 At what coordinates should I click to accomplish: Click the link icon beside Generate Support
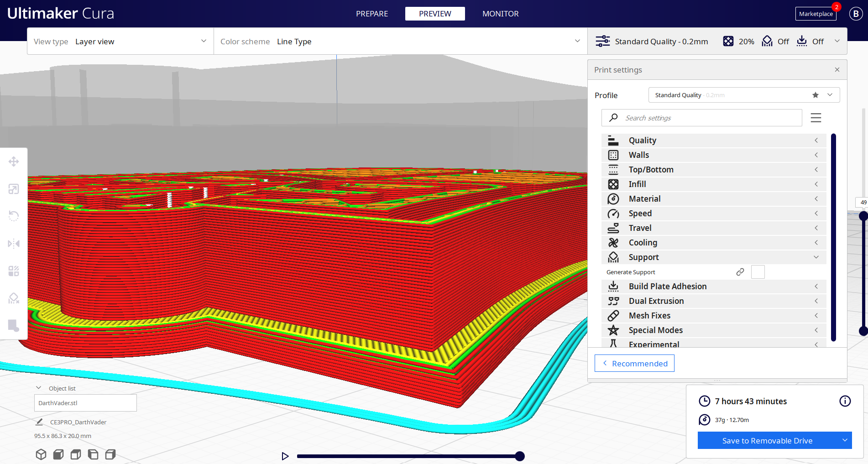[x=740, y=272]
